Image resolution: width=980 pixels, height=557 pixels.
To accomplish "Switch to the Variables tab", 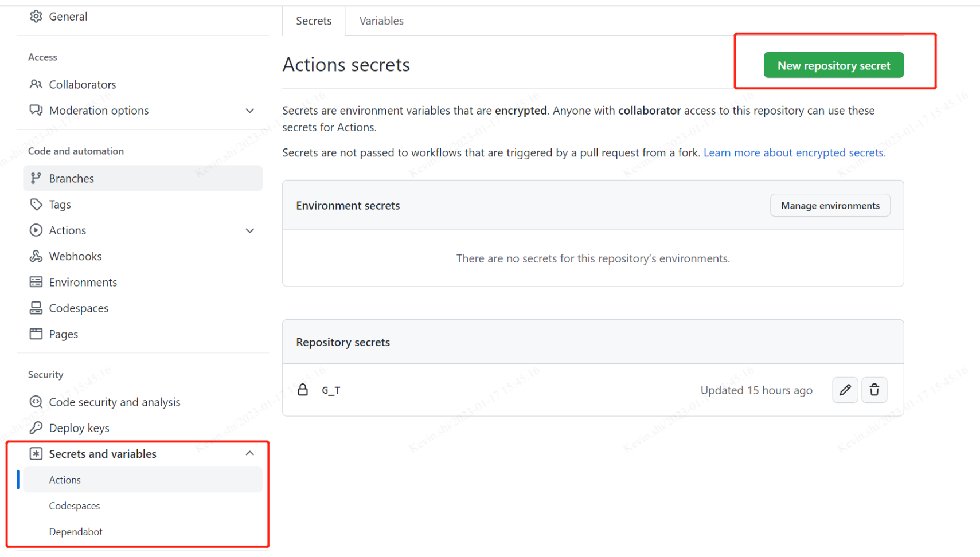I will coord(381,21).
